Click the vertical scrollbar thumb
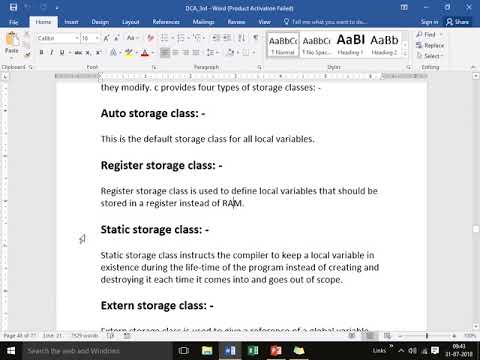 click(476, 229)
